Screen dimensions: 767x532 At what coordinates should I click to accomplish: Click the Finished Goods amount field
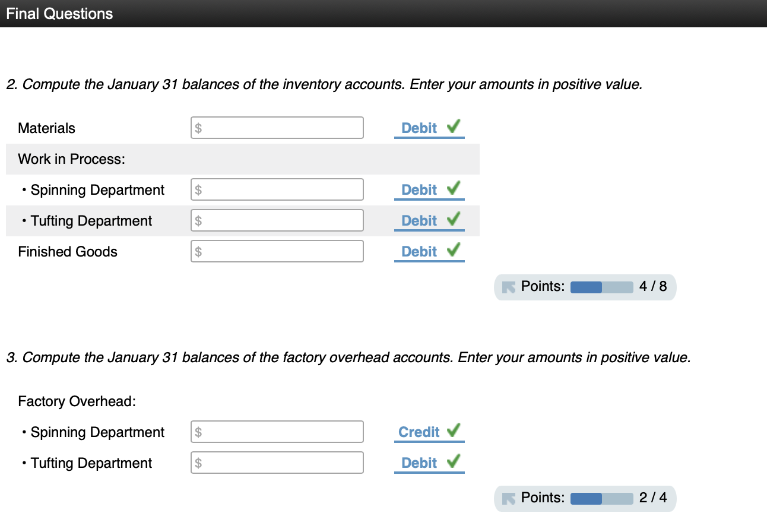(x=277, y=251)
